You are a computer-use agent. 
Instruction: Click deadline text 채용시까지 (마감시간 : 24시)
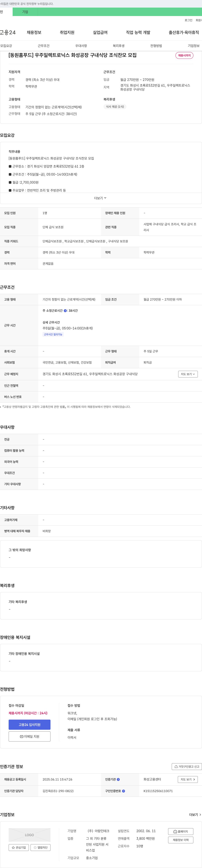click(x=28, y=713)
